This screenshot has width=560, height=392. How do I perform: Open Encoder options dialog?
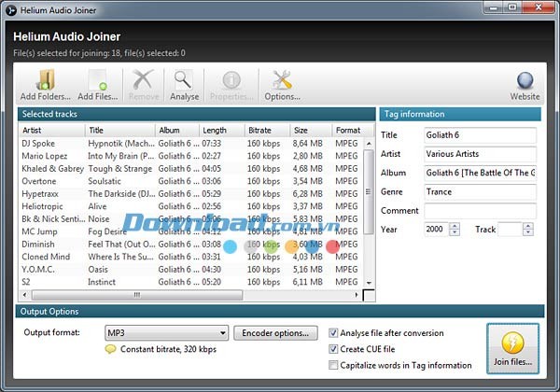click(275, 333)
